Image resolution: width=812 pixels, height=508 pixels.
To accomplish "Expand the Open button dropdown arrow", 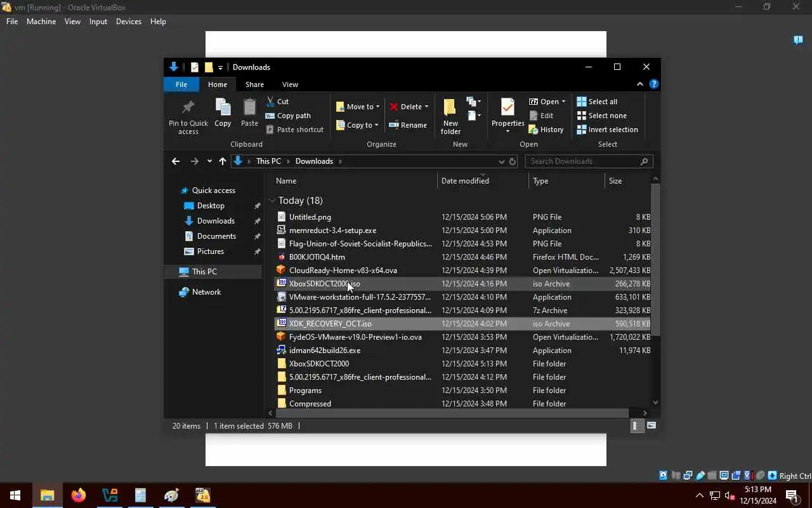I will [x=563, y=102].
